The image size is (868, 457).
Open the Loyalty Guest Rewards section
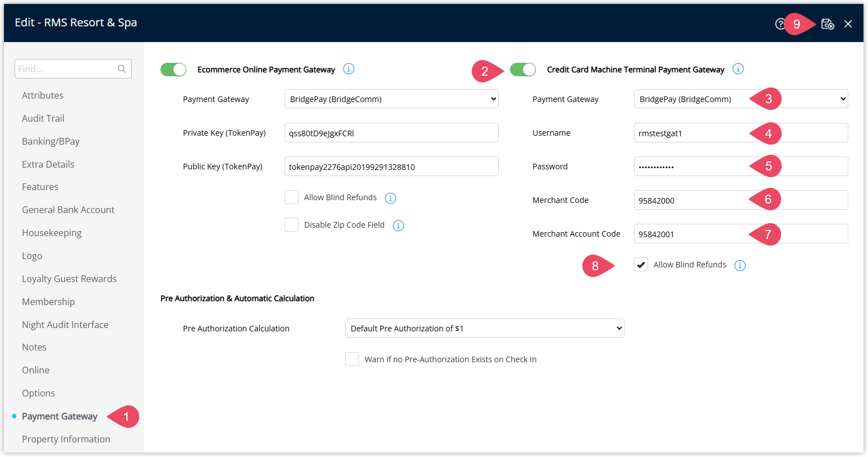pos(69,279)
